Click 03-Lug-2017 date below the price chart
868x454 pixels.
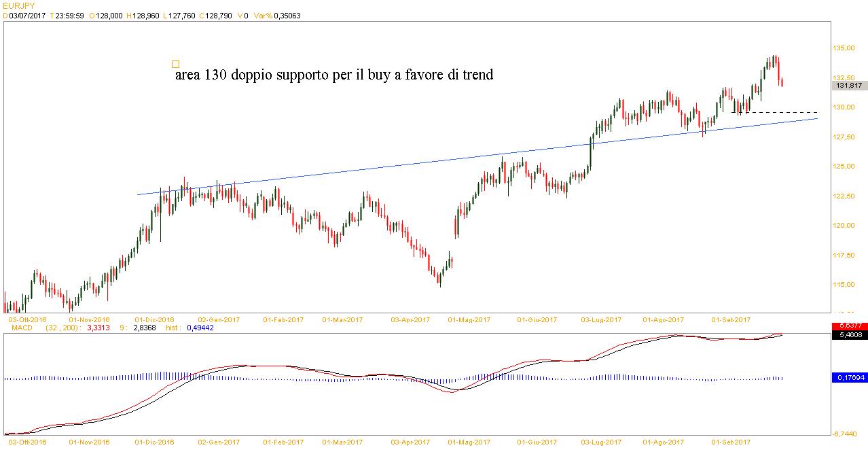coord(601,319)
